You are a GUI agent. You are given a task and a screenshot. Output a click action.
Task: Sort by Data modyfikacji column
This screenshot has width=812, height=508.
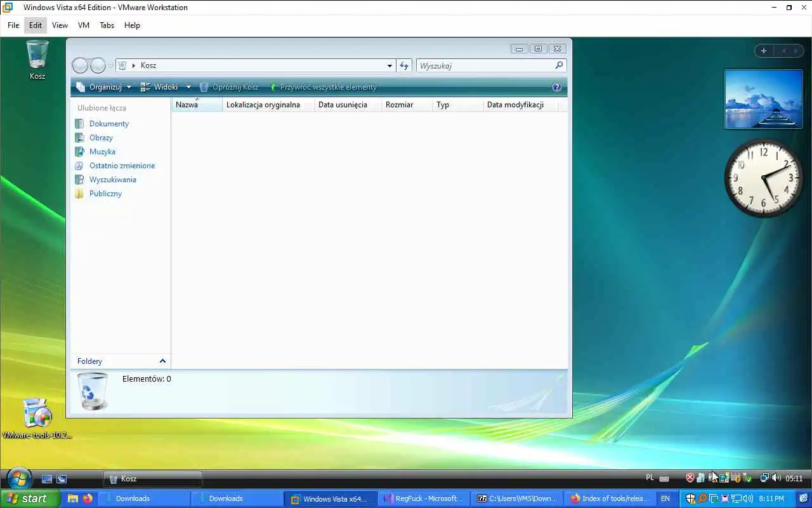(x=521, y=105)
